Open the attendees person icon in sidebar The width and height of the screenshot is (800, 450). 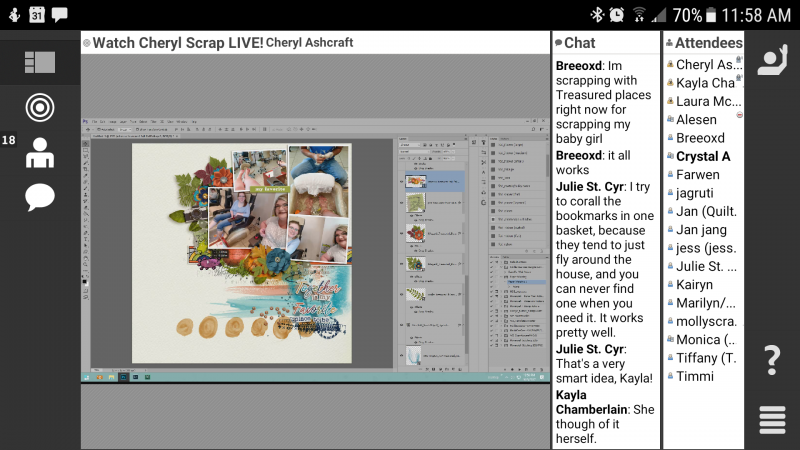pyautogui.click(x=40, y=153)
